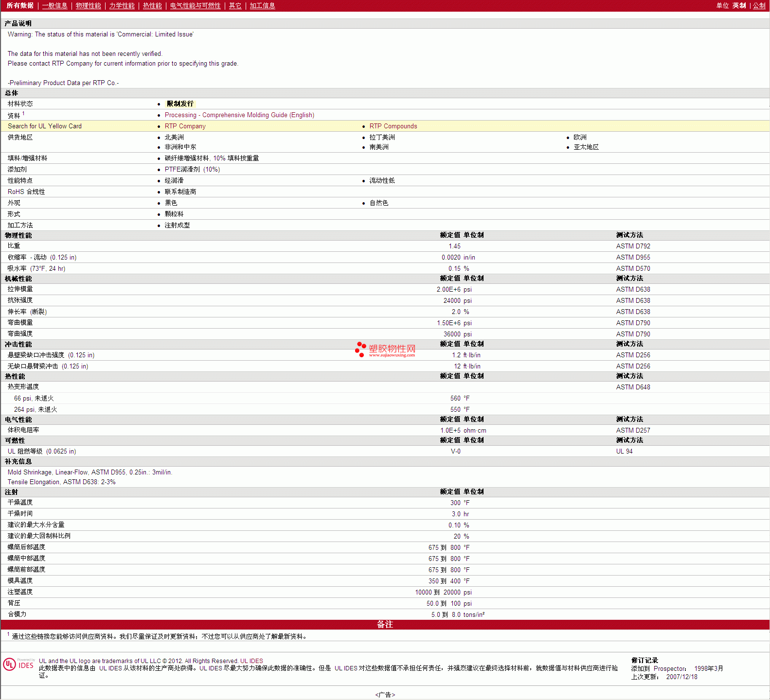Click the 塑胶物性网 watermark logo
Screen dimensions: 770x700
(385, 349)
